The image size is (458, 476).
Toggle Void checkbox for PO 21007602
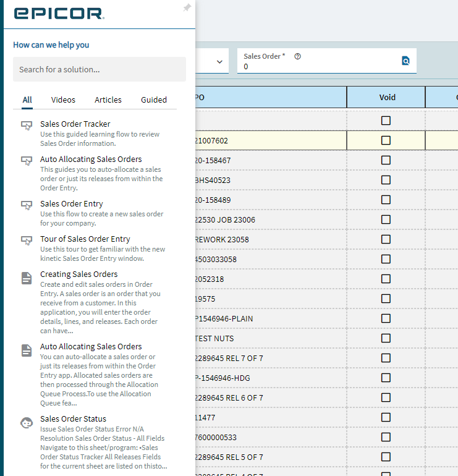[386, 140]
